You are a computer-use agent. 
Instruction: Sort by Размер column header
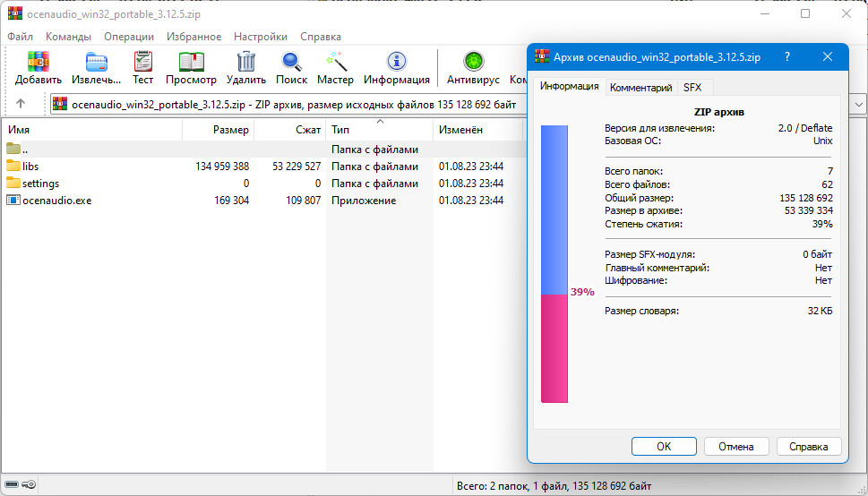(218, 130)
